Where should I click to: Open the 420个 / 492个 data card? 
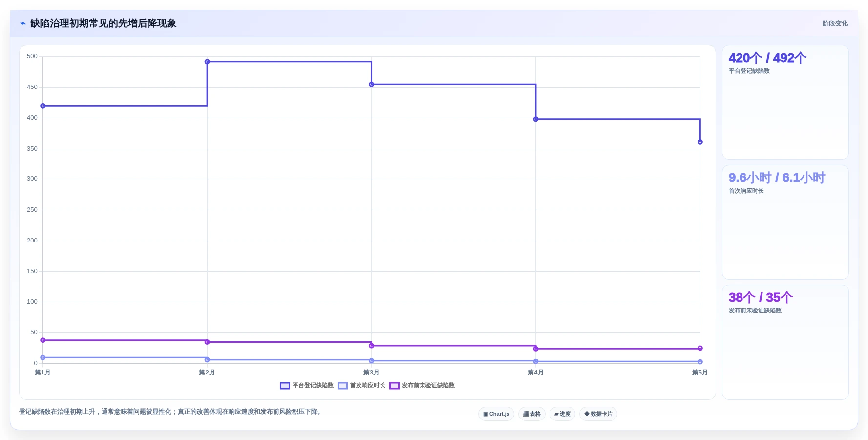[785, 103]
